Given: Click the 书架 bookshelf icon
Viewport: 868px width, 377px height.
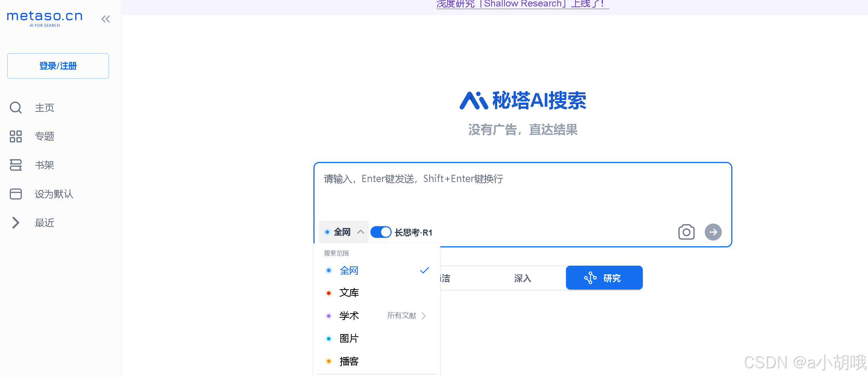Looking at the screenshot, I should point(16,165).
